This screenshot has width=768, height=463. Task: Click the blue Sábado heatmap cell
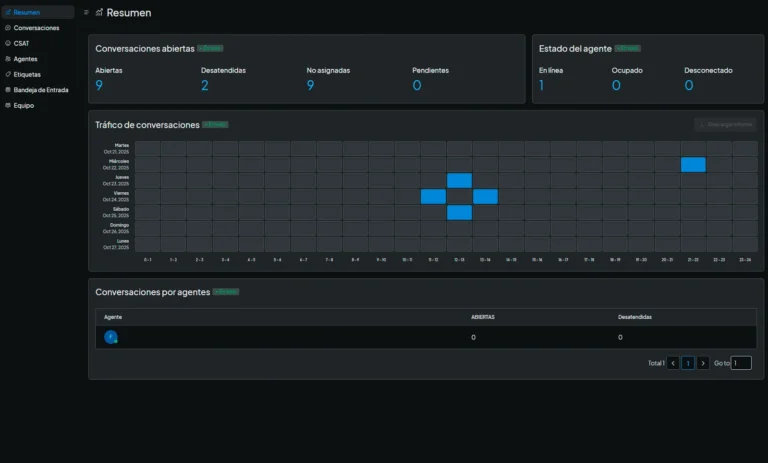(459, 212)
